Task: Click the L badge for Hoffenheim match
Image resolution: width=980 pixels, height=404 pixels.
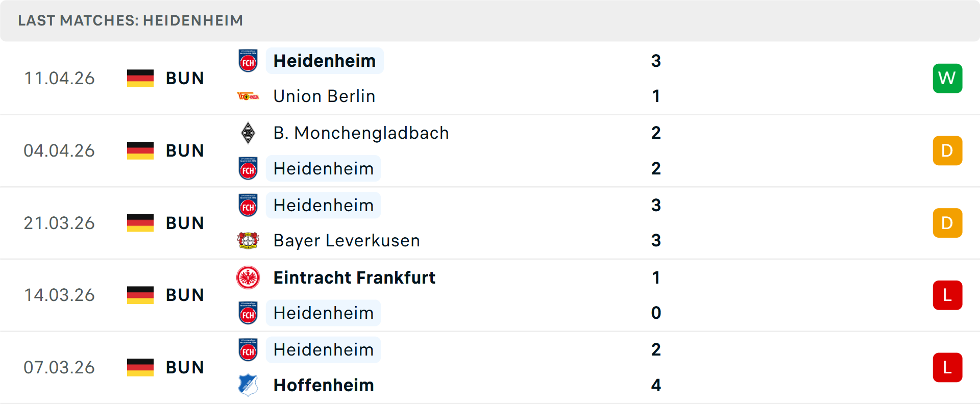Action: tap(947, 367)
